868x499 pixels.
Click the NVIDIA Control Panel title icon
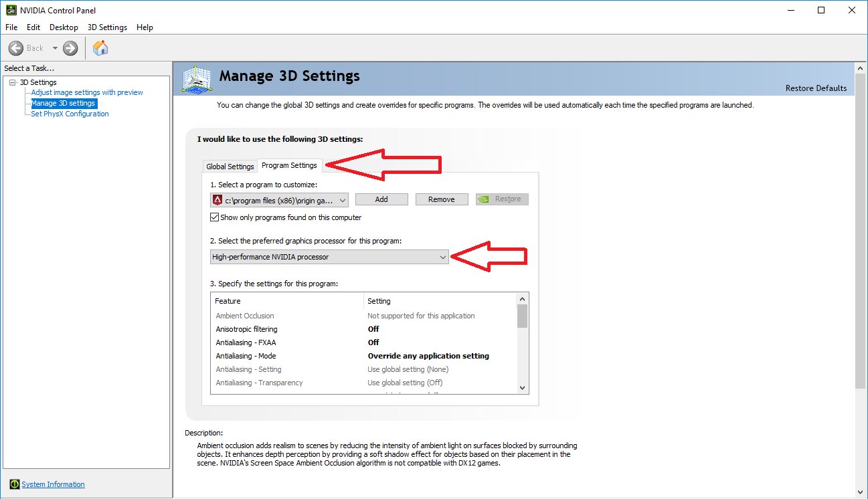coord(10,10)
